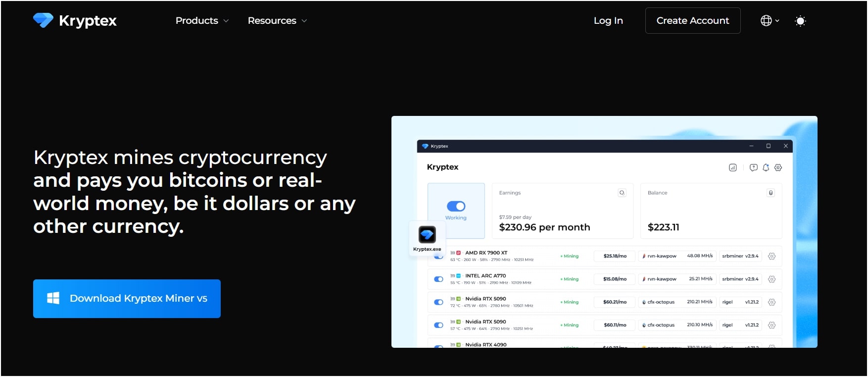Click the 'AMD RX 7900 XT' device name

click(x=486, y=253)
